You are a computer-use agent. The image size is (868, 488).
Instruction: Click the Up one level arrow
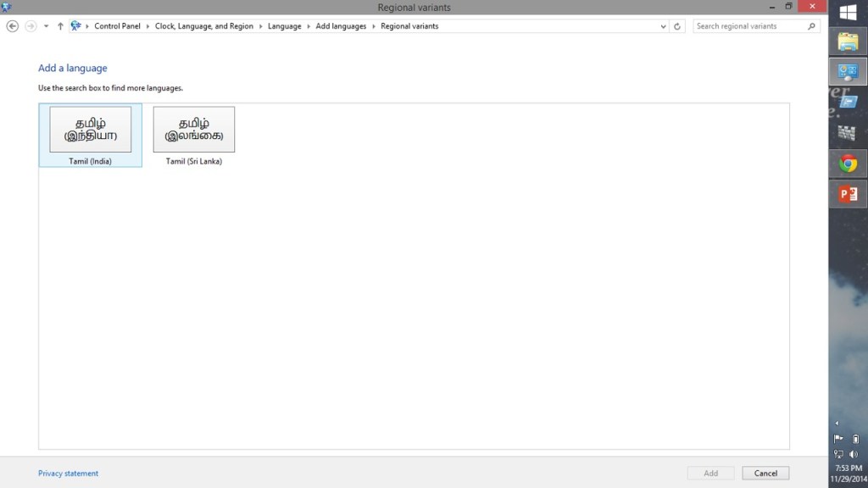60,26
